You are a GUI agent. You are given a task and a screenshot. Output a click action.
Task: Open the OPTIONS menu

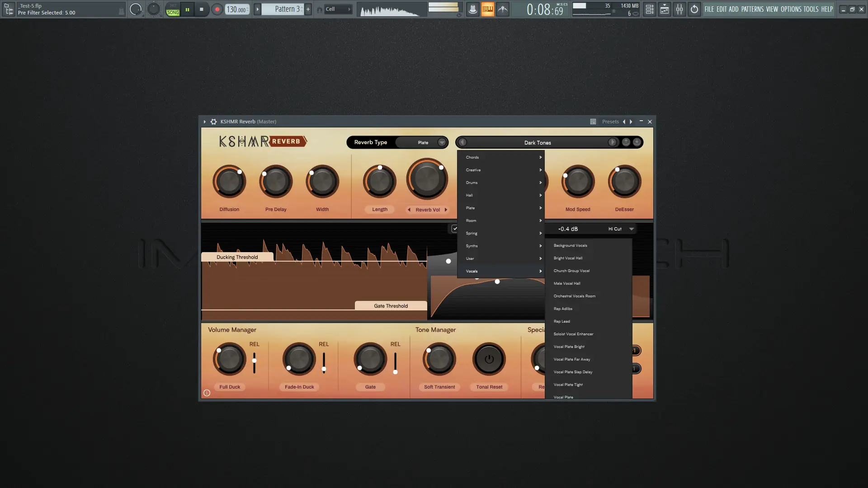tap(791, 9)
